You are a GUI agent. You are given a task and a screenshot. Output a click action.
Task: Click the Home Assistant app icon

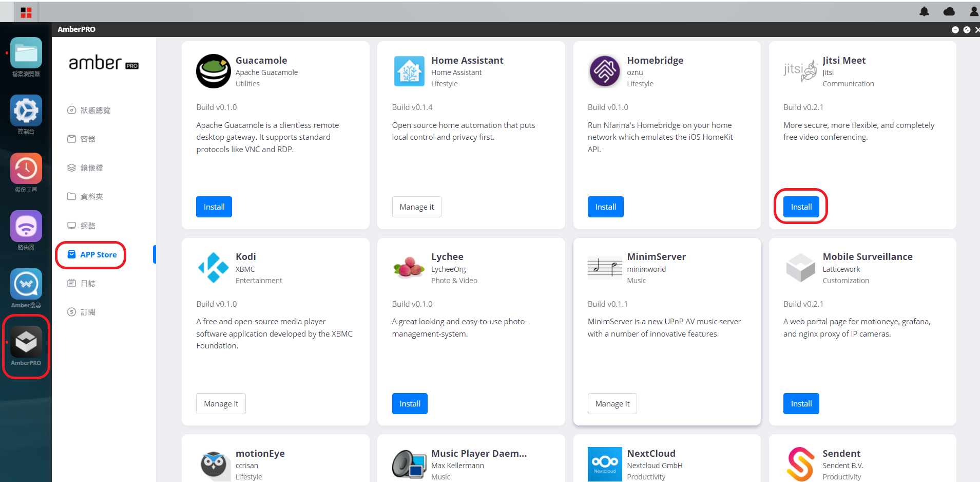409,71
